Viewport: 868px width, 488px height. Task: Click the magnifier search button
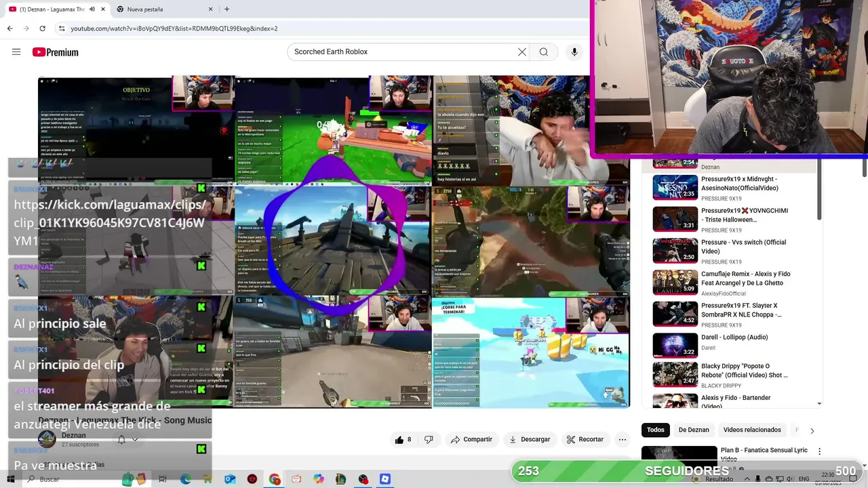[x=544, y=52]
